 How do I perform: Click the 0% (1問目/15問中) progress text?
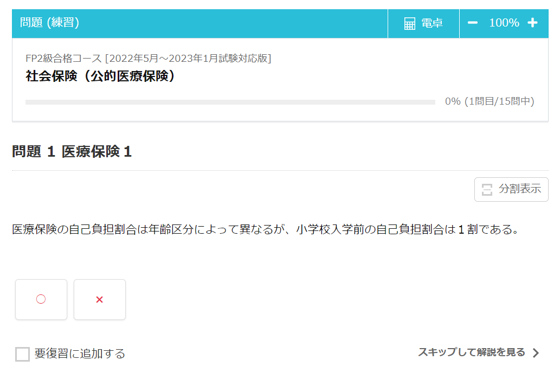click(489, 101)
